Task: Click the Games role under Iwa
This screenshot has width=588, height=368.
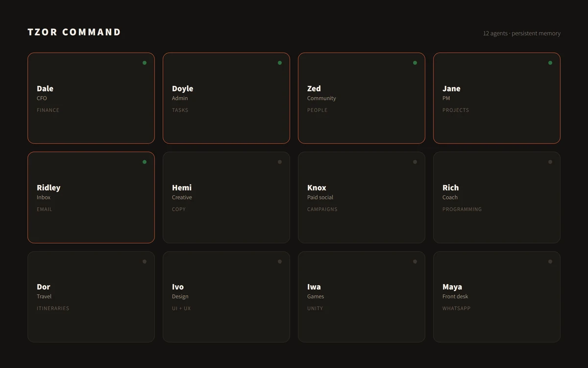Action: point(316,297)
